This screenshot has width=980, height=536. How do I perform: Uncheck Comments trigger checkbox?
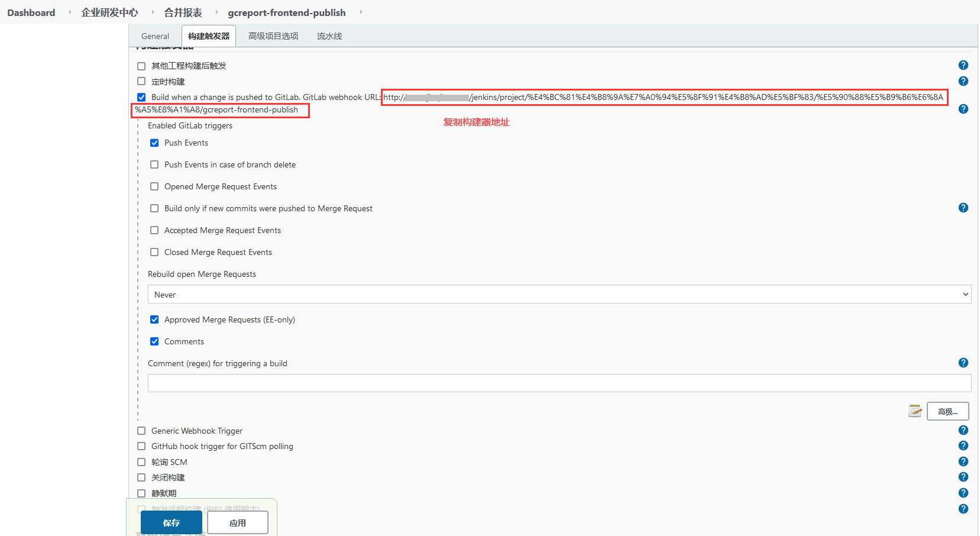154,341
